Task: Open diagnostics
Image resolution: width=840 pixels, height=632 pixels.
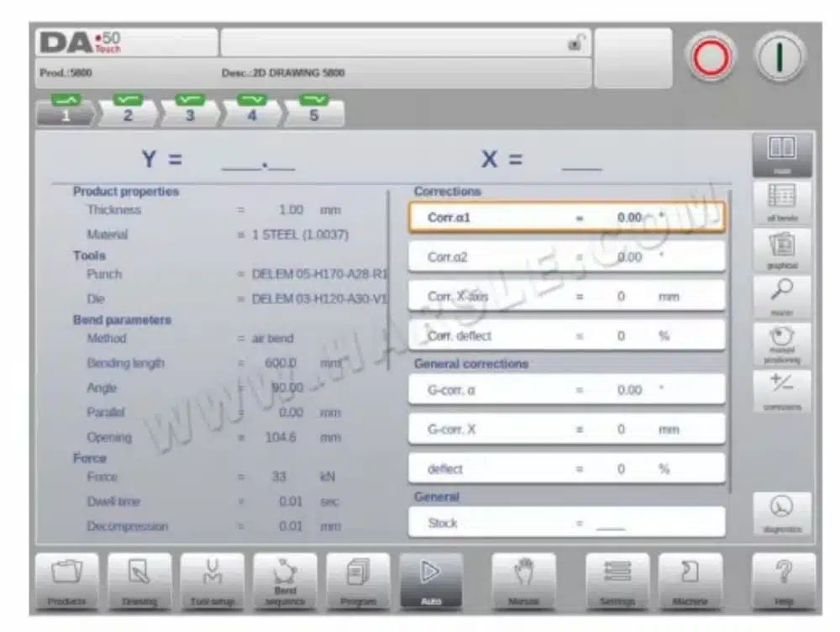Action: 782,513
